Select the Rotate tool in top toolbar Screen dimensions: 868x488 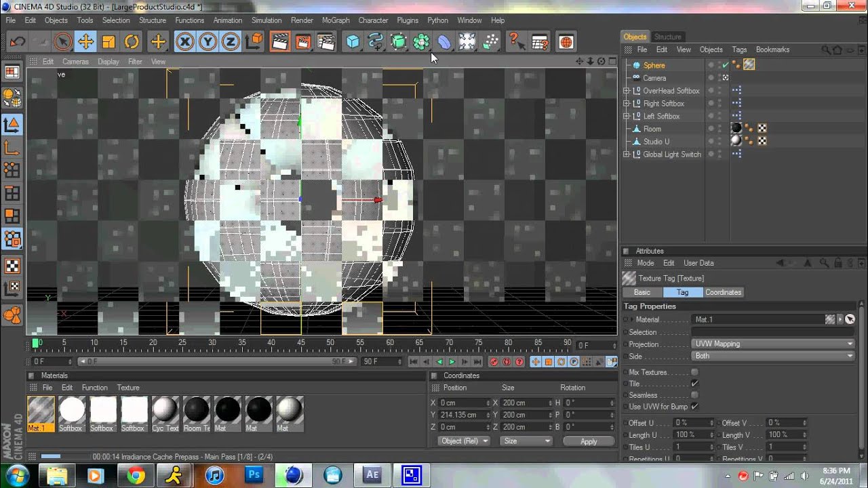132,42
